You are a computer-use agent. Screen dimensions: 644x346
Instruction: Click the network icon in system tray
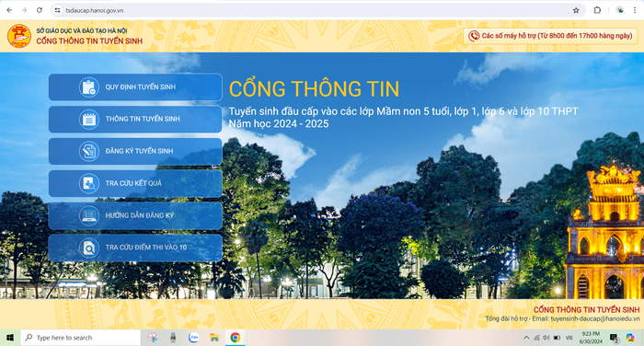click(536, 338)
